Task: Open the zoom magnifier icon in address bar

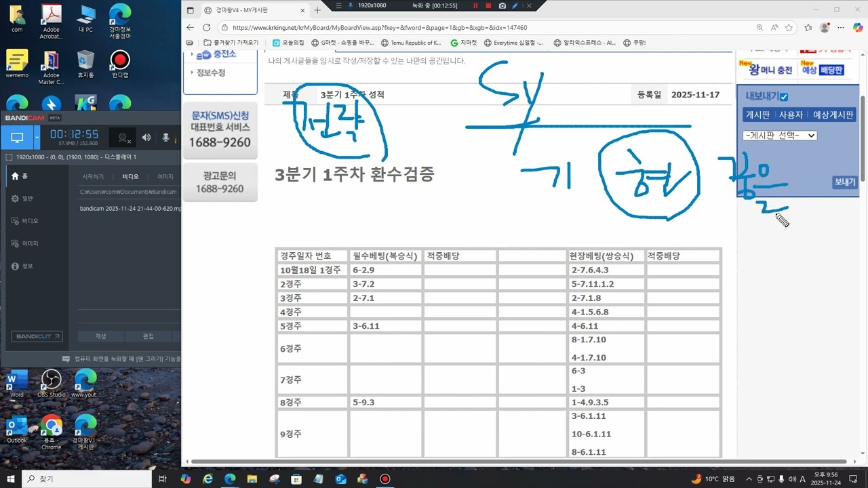Action: pos(759,28)
